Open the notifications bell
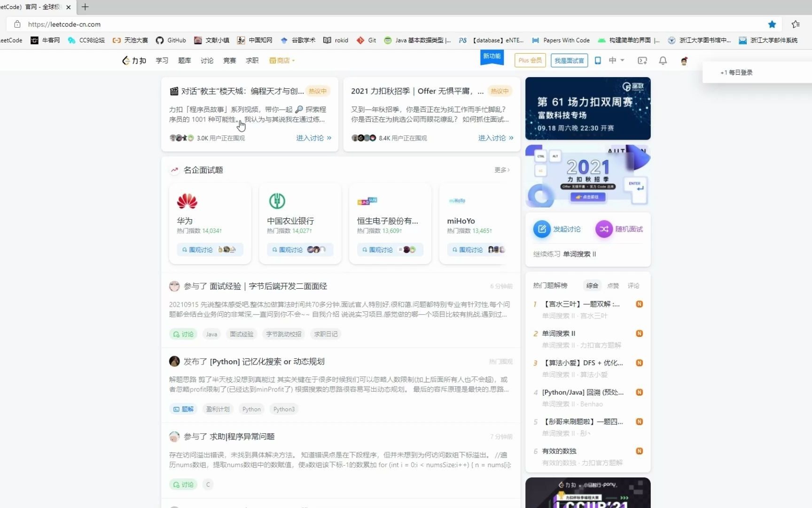Screen dimensions: 812x508 [663, 61]
